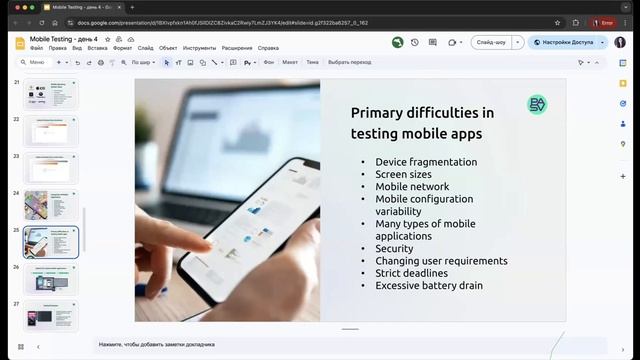
Task: Bookmark this page with browser star
Action: [557, 23]
